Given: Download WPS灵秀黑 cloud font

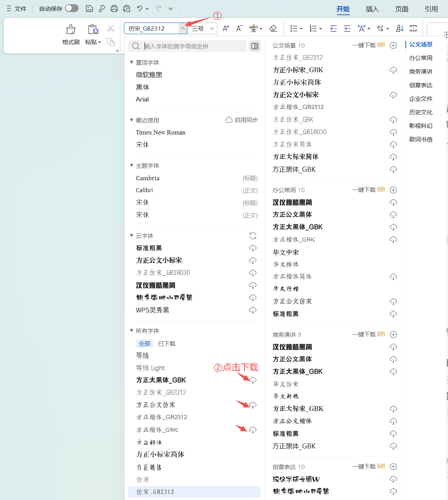Looking at the screenshot, I should pos(253,310).
